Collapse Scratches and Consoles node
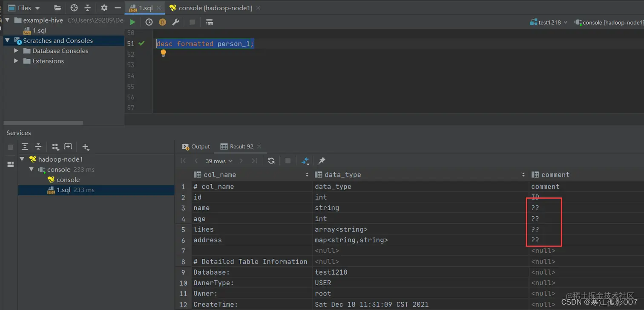Image resolution: width=644 pixels, height=310 pixels. pyautogui.click(x=7, y=41)
